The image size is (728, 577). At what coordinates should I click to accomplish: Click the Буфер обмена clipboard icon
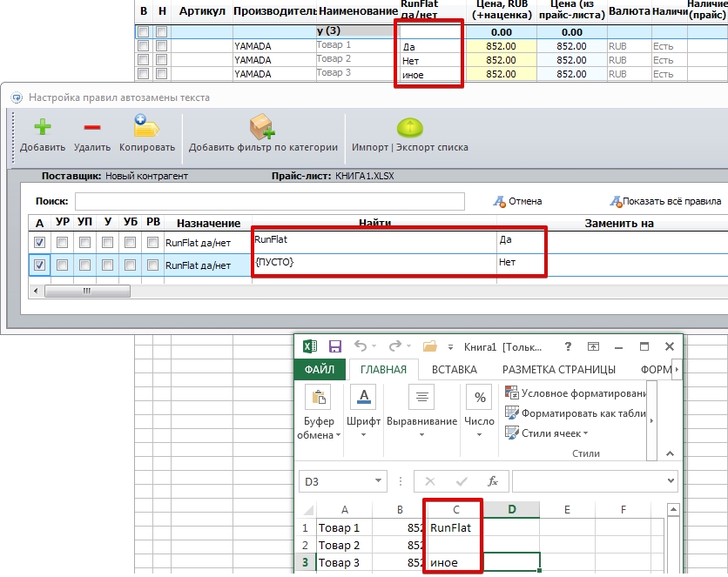coord(319,397)
